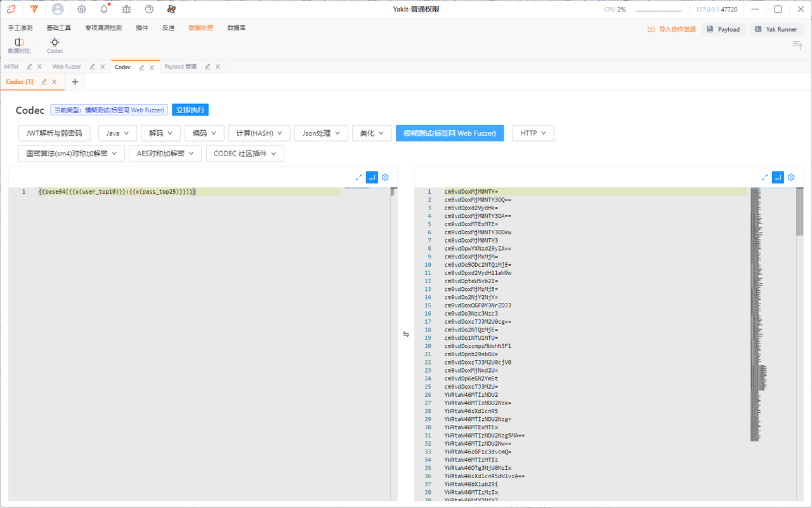
Task: Toggle line wrap in the output editor
Action: coord(778,177)
